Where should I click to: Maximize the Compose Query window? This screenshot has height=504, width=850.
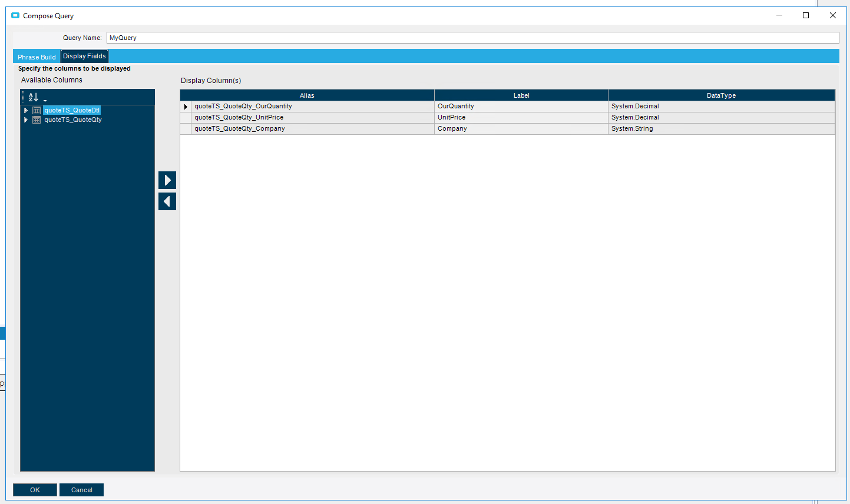tap(806, 15)
